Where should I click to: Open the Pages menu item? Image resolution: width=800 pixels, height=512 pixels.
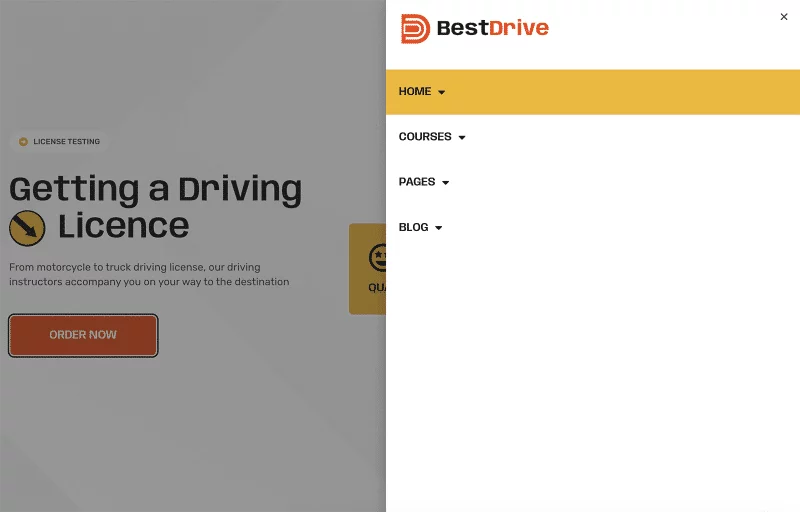point(417,182)
